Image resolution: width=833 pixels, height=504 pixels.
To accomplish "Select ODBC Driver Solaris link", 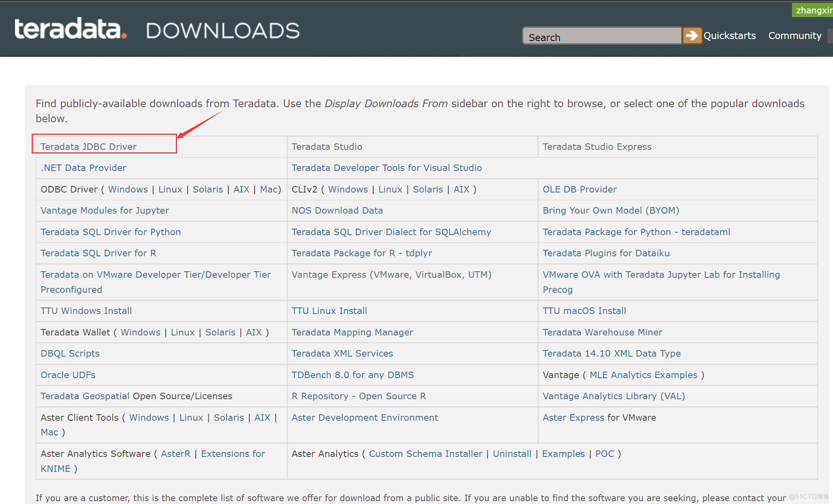I will click(208, 189).
